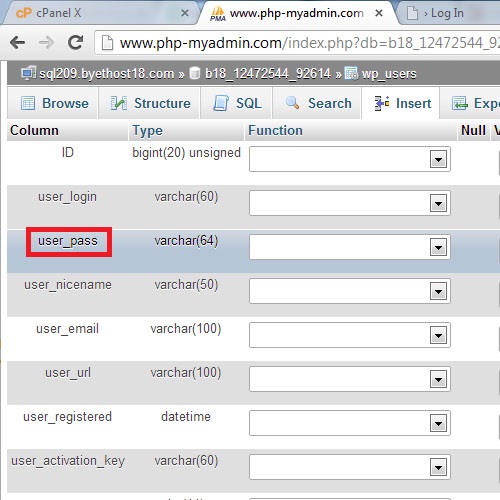Select the Insert tab
This screenshot has width=500, height=500.
(401, 103)
